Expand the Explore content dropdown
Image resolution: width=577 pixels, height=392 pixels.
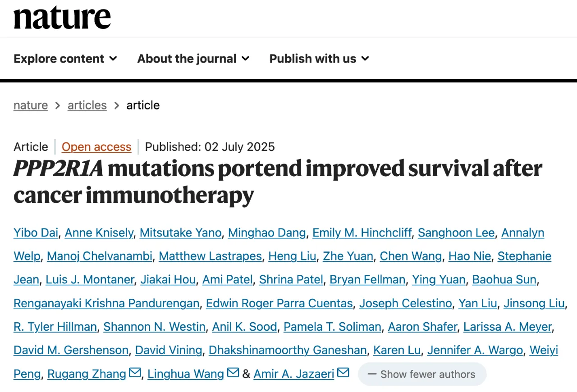coord(65,59)
